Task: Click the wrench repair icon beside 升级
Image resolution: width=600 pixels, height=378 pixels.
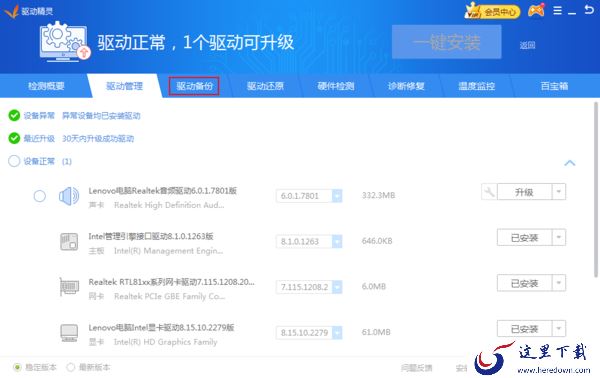Action: click(489, 192)
